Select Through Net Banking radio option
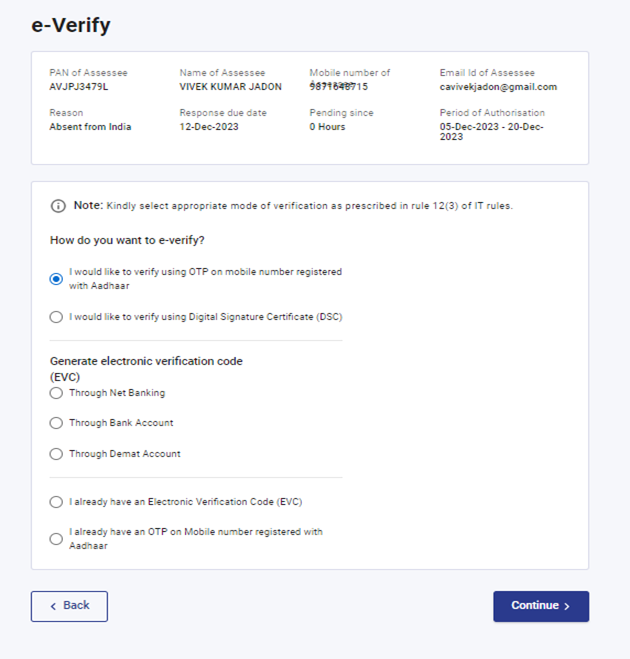The height and width of the screenshot is (659, 630). [56, 393]
